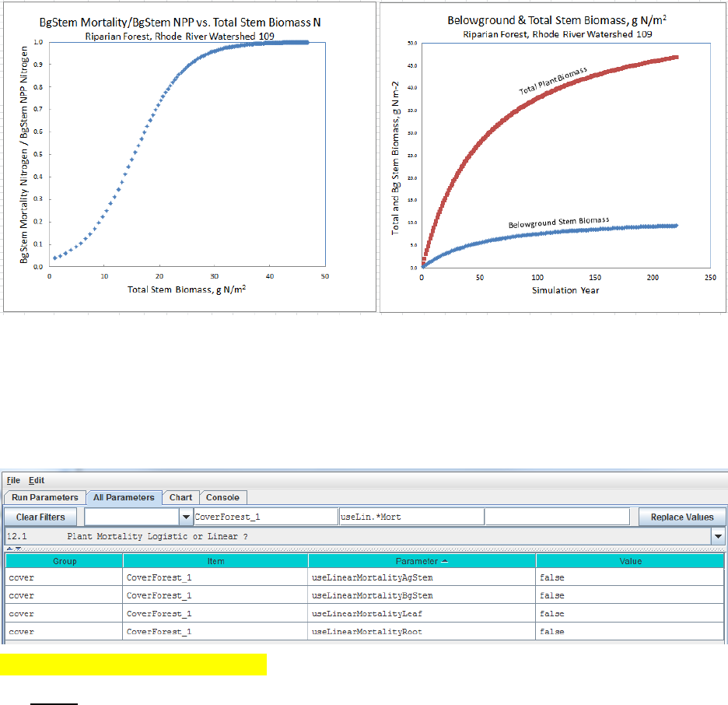Sort by the Value column header
Image resolution: width=728 pixels, height=705 pixels.
point(630,561)
